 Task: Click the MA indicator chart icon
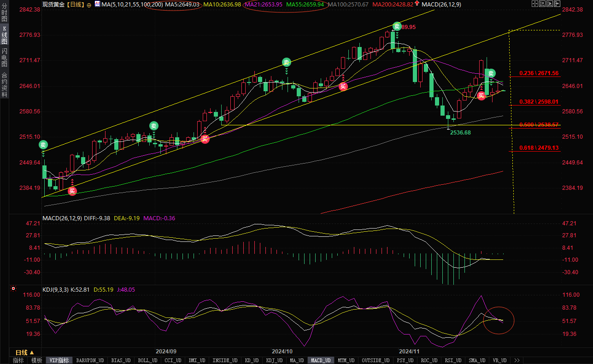(x=97, y=4)
